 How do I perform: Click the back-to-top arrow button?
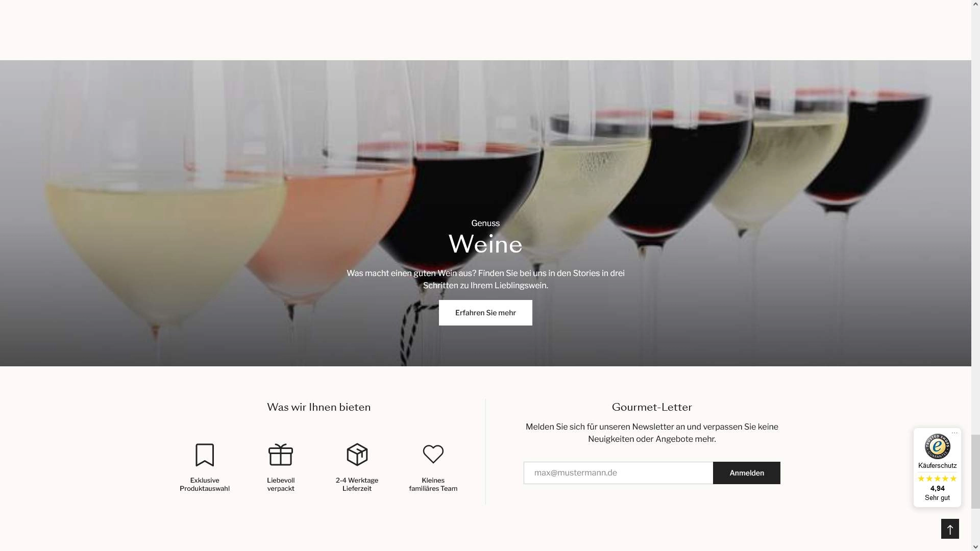(x=950, y=529)
